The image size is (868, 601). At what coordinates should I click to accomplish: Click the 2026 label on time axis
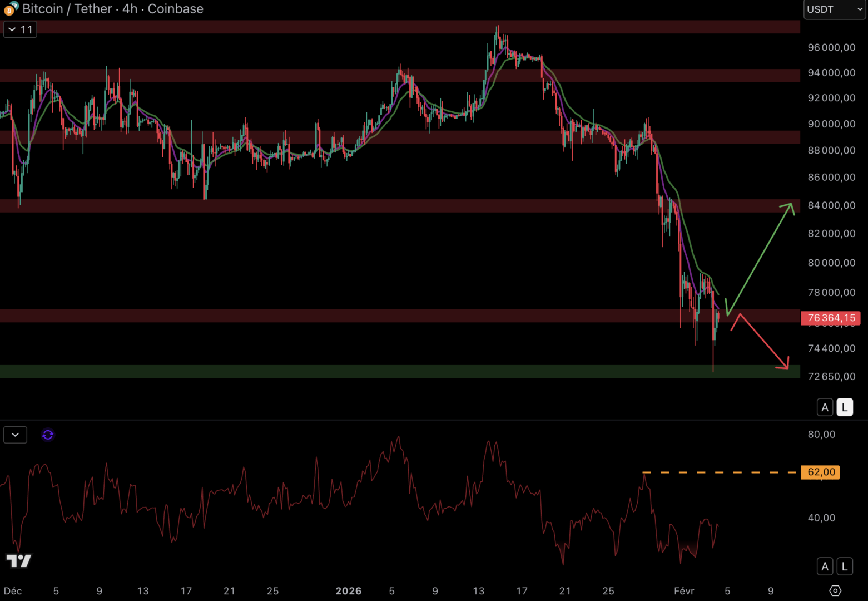coord(349,591)
